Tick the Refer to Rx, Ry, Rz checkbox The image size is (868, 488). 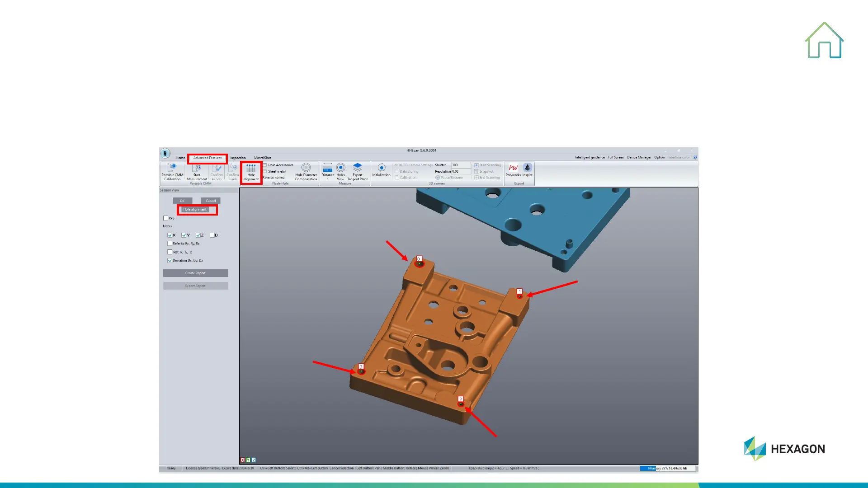click(x=170, y=244)
